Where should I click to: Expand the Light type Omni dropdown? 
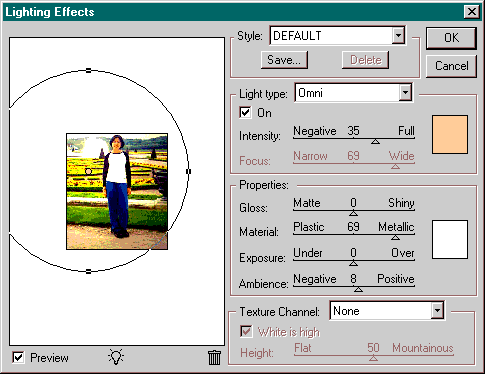354,93
